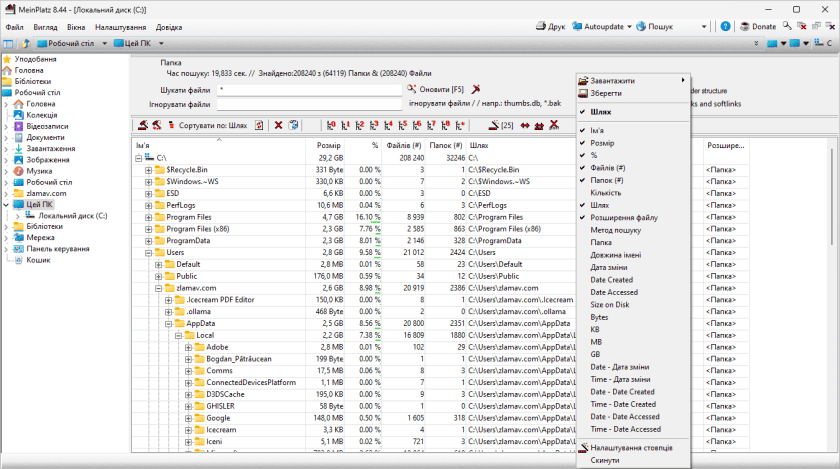Expand the Program Files folder node

coord(148,217)
